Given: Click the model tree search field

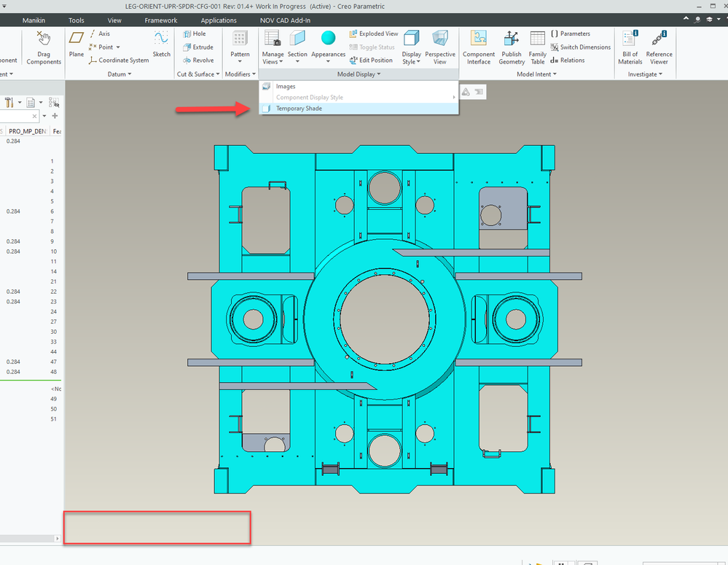Looking at the screenshot, I should click(20, 116).
